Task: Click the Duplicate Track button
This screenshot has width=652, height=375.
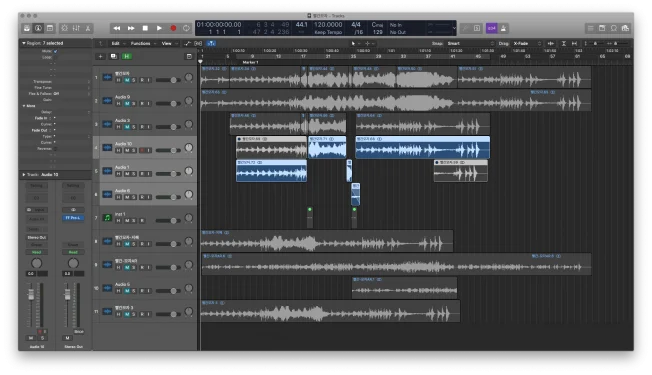Action: coord(114,57)
